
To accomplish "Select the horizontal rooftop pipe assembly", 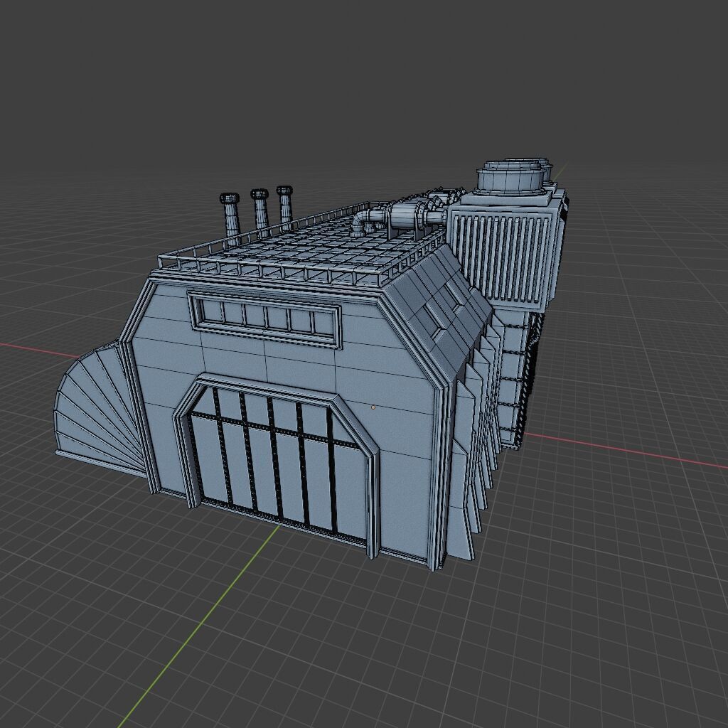I will [x=400, y=218].
